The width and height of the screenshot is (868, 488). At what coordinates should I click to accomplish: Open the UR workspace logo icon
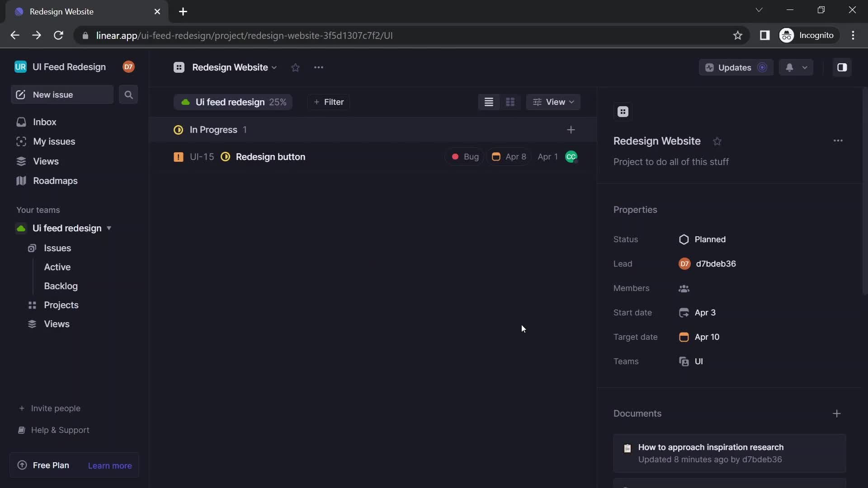[x=20, y=67]
